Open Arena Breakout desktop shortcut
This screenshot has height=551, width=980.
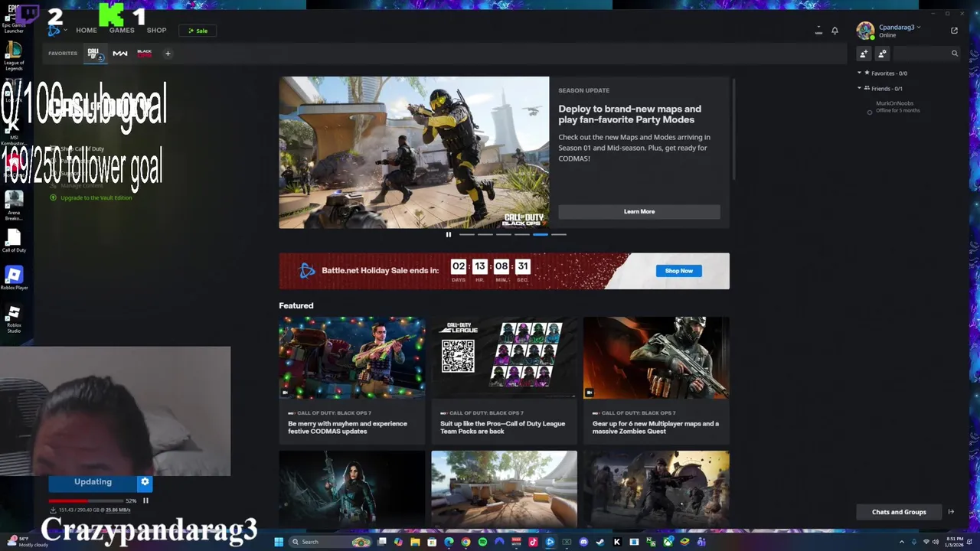coord(14,205)
